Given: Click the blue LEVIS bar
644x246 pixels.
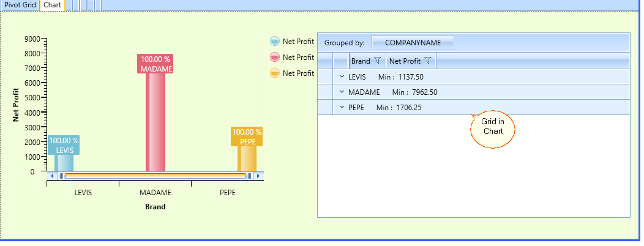Looking at the screenshot, I should [x=64, y=163].
